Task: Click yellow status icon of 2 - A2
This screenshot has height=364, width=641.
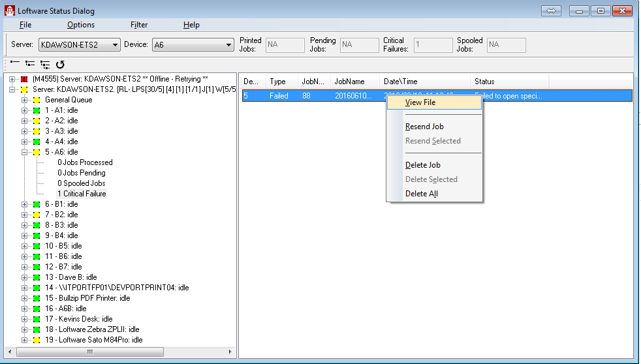Action: (37, 121)
